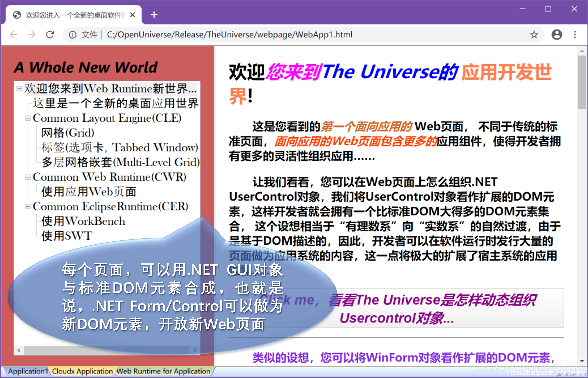Screen dimensions: 588x378
Task: Click the browser back arrow
Action: point(14,35)
